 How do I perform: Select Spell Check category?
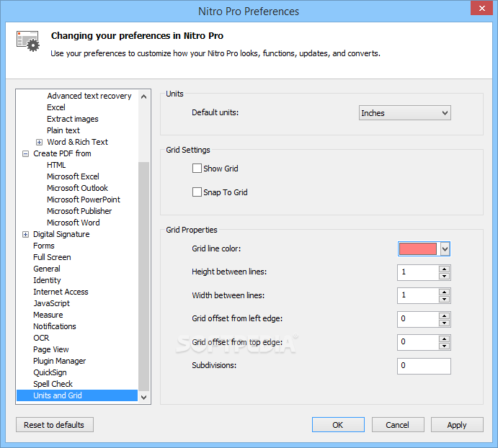[x=53, y=384]
